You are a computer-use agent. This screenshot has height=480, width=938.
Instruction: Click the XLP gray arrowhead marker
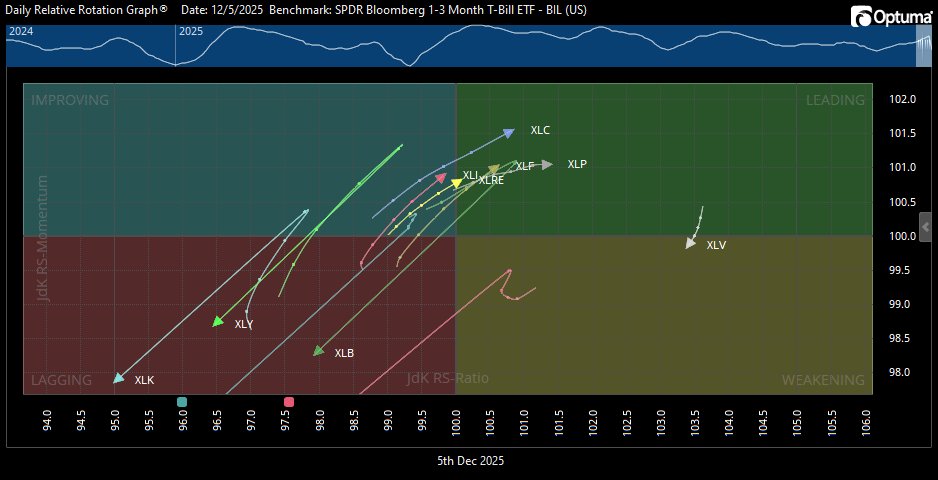[x=547, y=164]
